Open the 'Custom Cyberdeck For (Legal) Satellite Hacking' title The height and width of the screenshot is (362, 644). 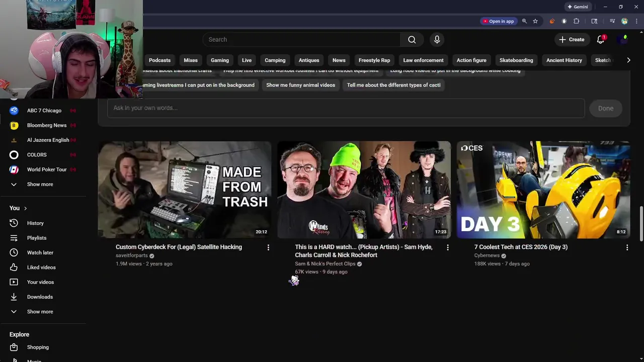click(179, 247)
